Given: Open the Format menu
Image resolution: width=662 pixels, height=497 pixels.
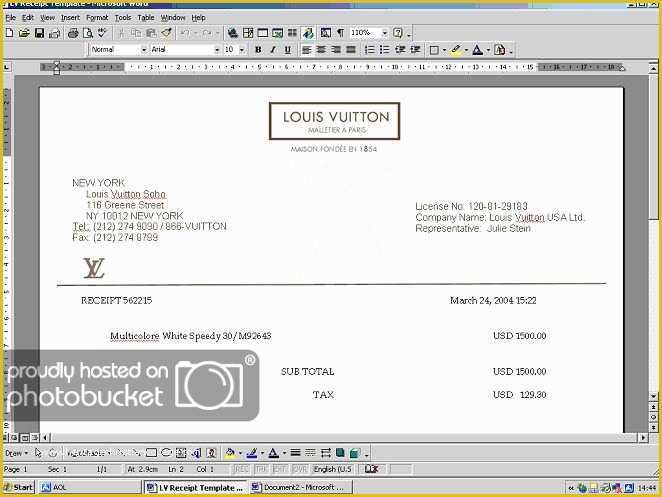Looking at the screenshot, I should 97,18.
